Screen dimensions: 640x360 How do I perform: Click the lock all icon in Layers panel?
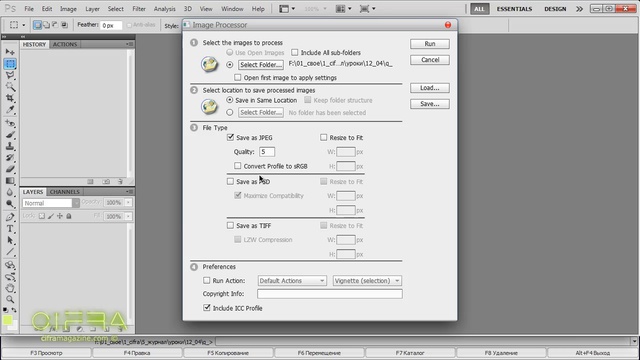pyautogui.click(x=69, y=216)
